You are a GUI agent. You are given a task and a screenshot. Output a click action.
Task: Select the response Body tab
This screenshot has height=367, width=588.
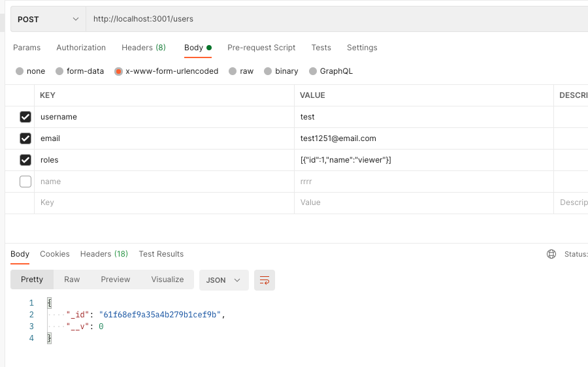[x=20, y=254]
